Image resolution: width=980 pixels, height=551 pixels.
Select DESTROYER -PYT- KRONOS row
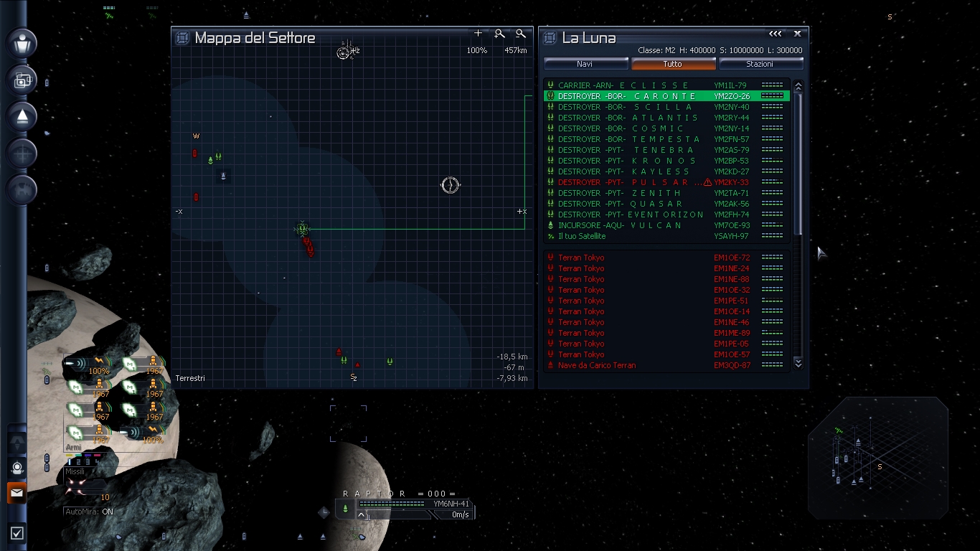666,161
